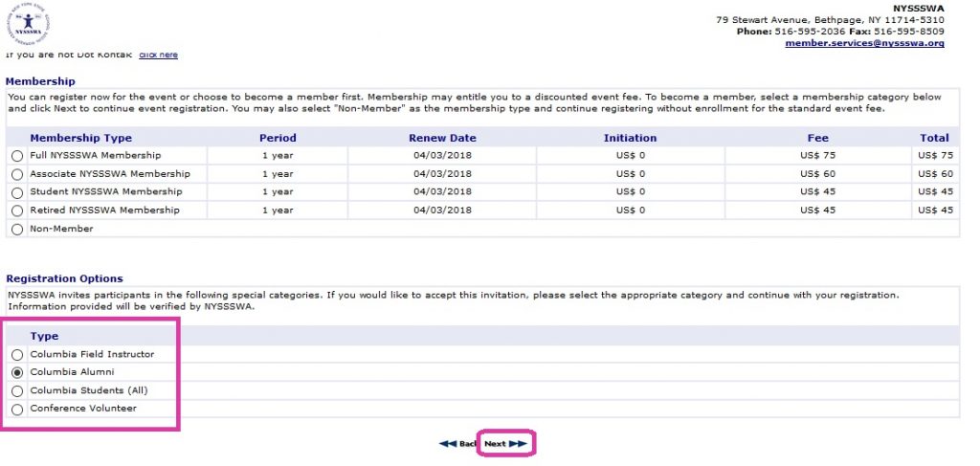Pick Columbia Students (All) option

coord(16,391)
